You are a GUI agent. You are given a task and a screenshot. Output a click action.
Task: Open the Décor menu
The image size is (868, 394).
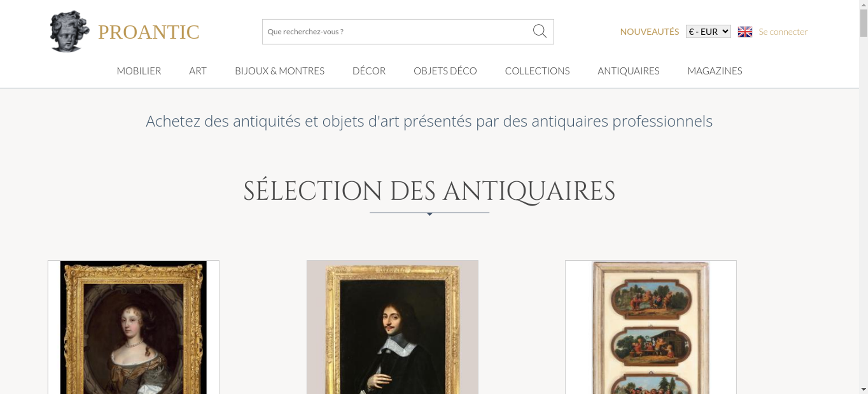coord(369,71)
